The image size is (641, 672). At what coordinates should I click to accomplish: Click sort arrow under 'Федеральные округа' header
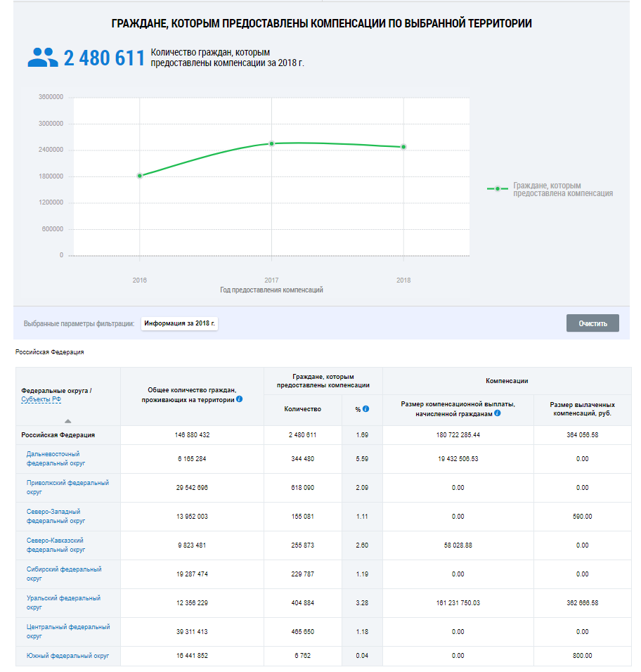click(67, 420)
